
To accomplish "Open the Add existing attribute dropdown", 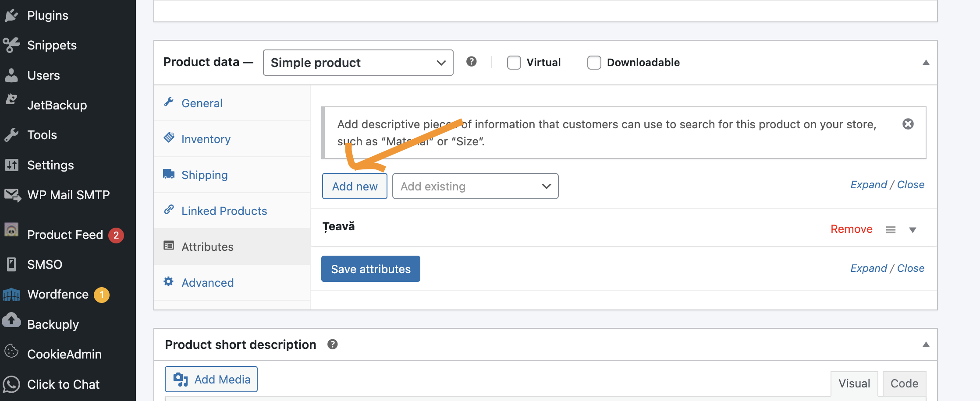I will (475, 186).
